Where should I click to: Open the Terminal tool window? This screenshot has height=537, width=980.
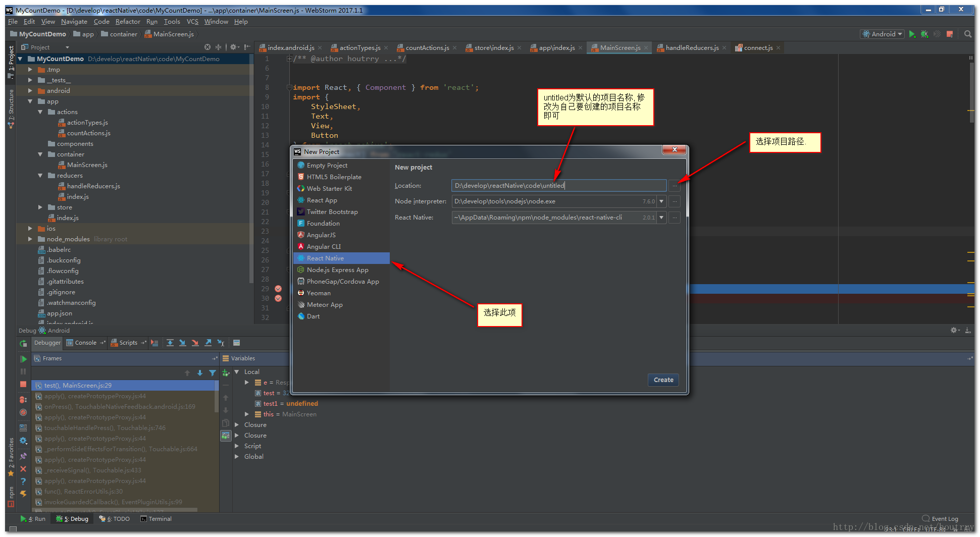pos(156,519)
